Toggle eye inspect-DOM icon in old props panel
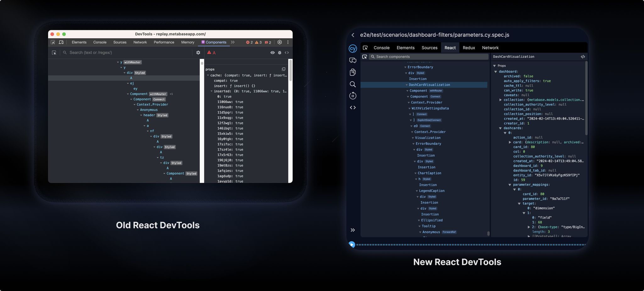Screen dimensions: 644x291 [272, 53]
